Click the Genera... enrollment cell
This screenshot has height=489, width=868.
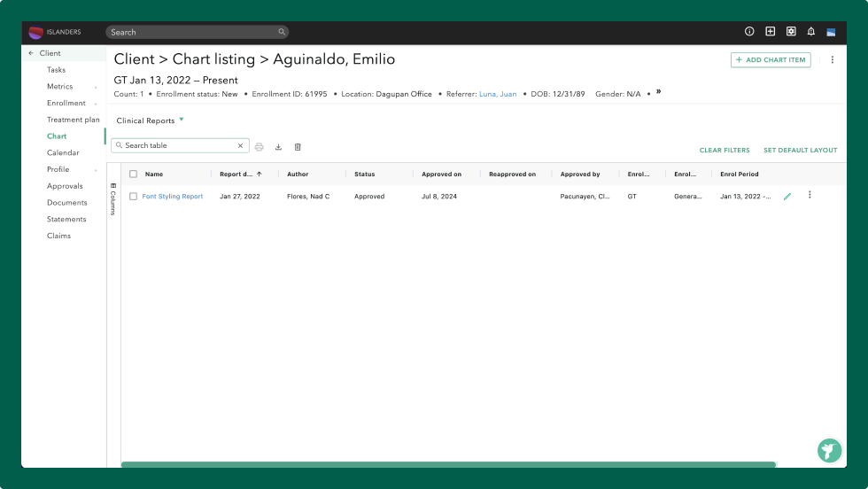687,196
